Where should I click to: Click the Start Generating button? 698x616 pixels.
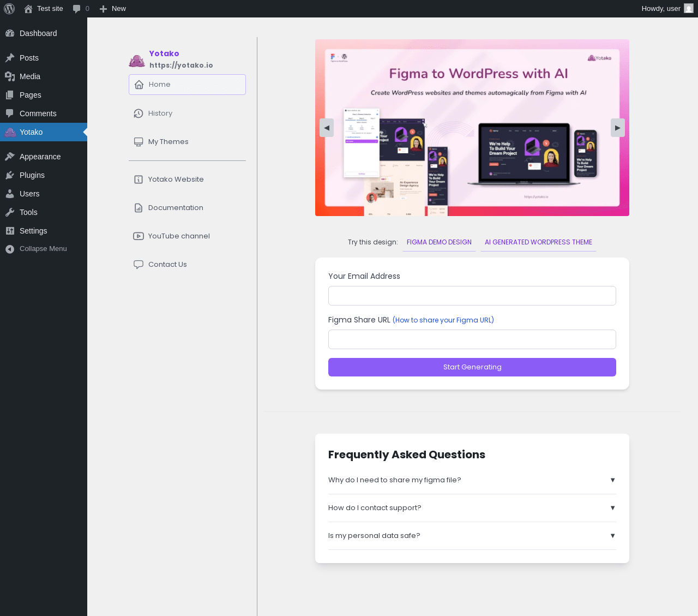[x=472, y=367]
